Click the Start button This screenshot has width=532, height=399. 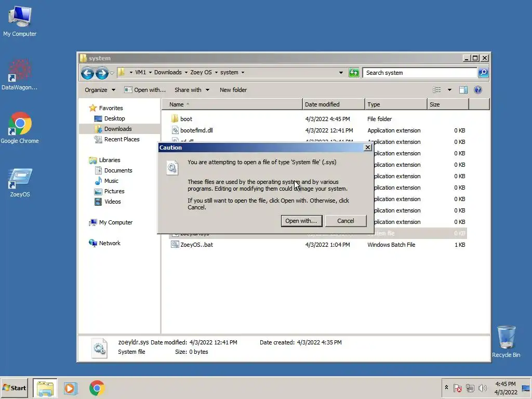coord(14,388)
